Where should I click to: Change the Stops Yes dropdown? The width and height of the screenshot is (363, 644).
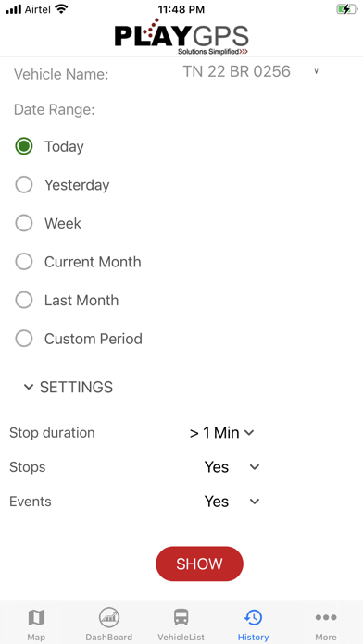(232, 467)
